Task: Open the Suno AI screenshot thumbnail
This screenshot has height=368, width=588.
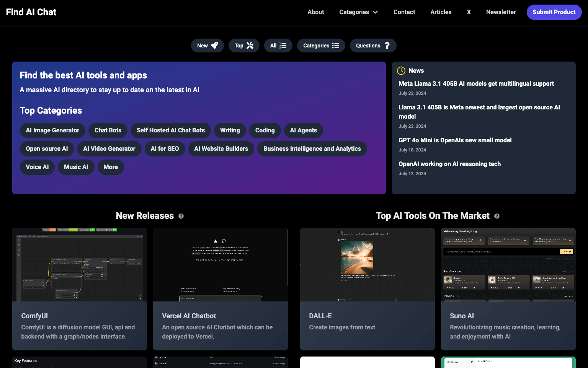Action: click(x=508, y=265)
